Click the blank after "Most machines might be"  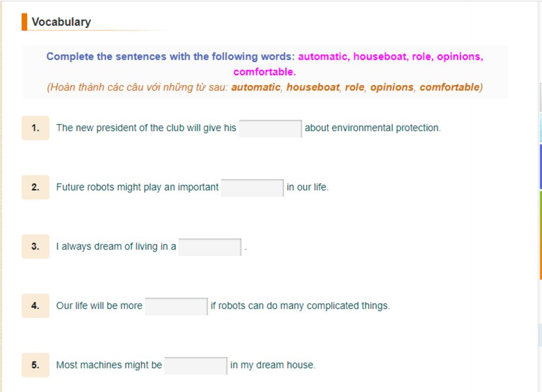click(x=196, y=366)
